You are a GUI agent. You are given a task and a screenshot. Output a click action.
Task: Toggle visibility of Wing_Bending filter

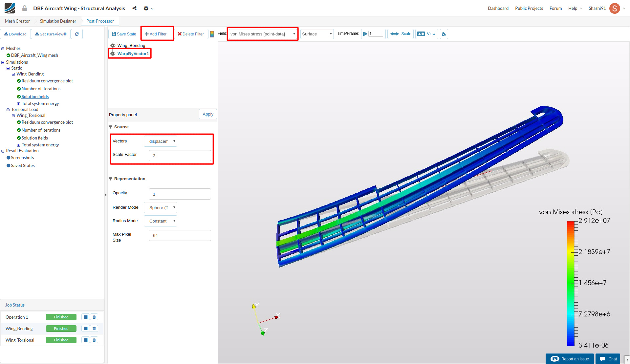click(113, 46)
